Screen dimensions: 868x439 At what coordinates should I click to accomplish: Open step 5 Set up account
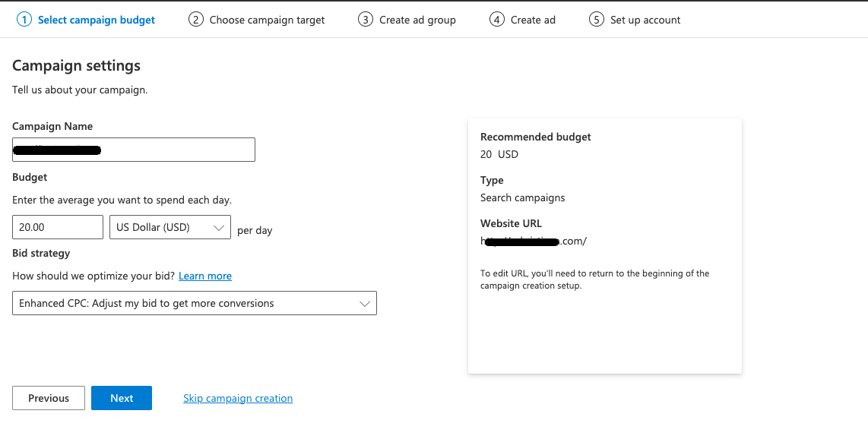[x=635, y=20]
